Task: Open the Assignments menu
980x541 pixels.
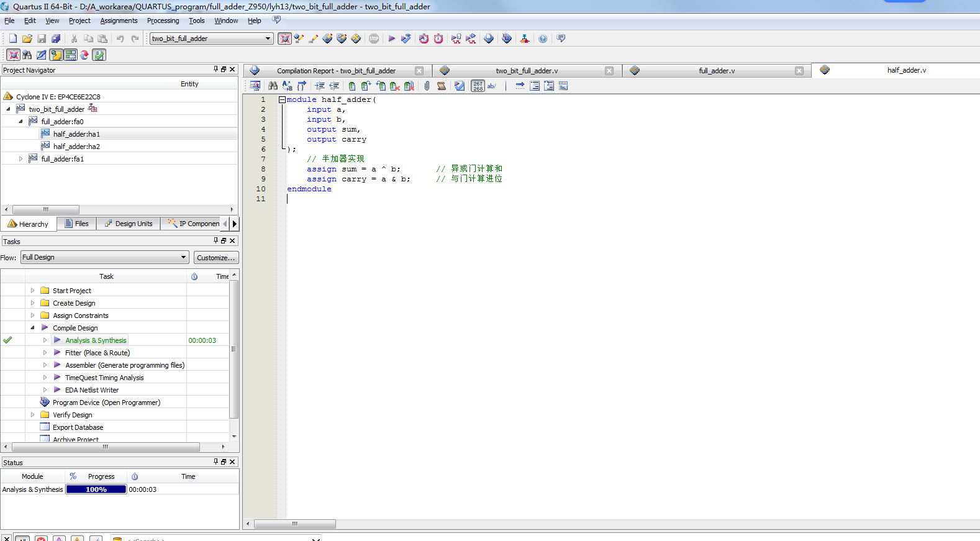Action: [119, 20]
